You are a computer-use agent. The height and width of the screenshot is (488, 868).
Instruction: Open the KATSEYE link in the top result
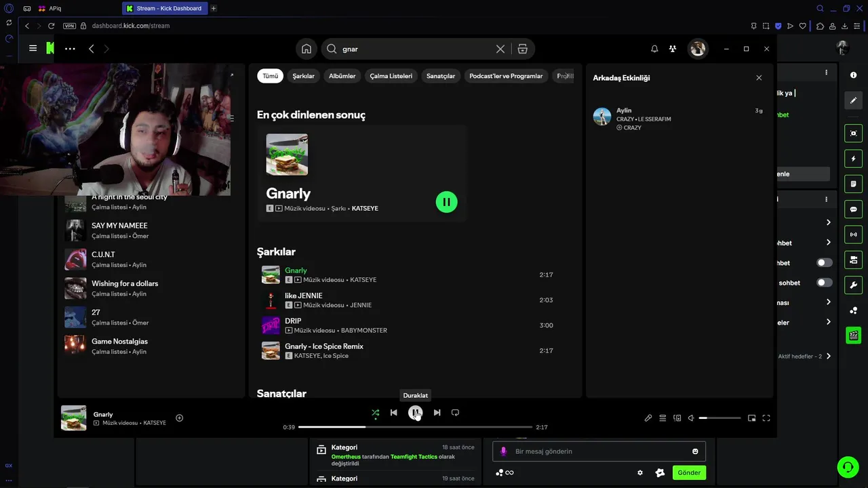click(x=365, y=208)
